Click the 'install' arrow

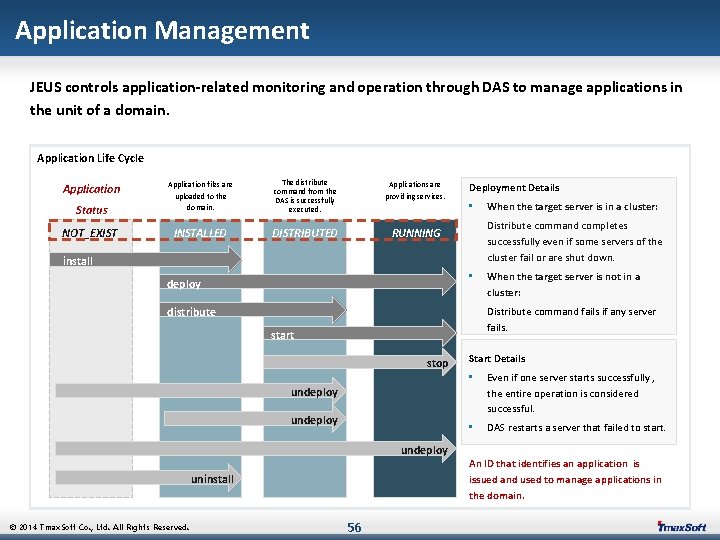(x=146, y=259)
